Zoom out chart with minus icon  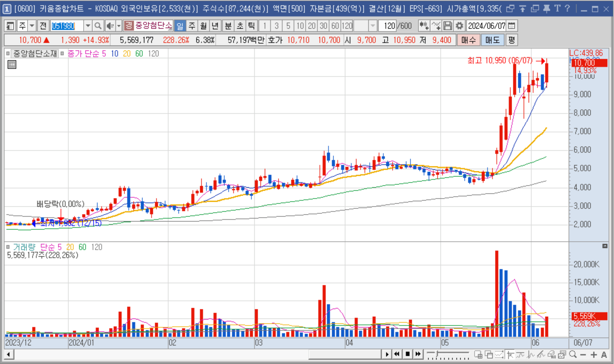pyautogui.click(x=583, y=355)
